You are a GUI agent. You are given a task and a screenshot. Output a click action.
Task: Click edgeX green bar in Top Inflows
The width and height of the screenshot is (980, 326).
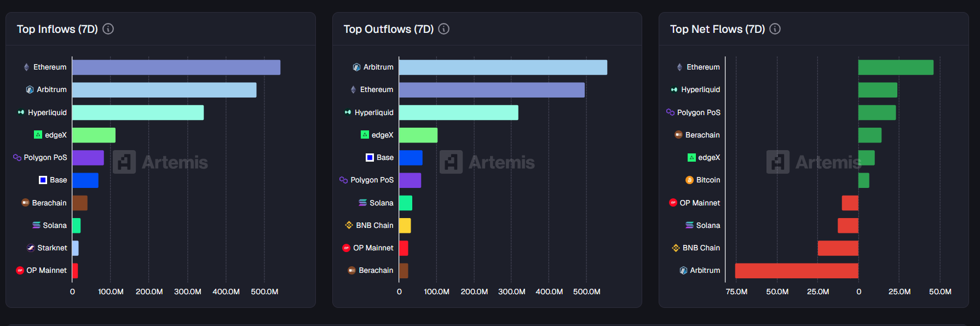click(x=94, y=135)
